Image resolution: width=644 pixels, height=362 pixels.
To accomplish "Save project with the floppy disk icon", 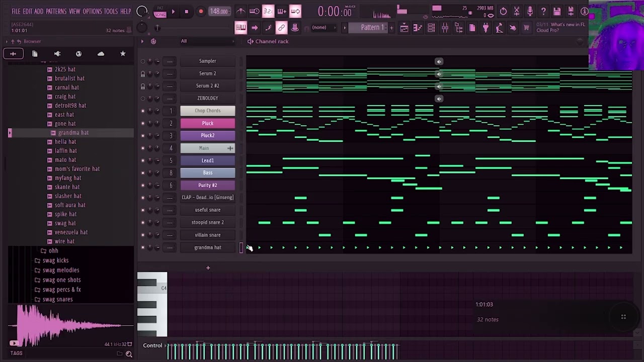I will [x=557, y=11].
